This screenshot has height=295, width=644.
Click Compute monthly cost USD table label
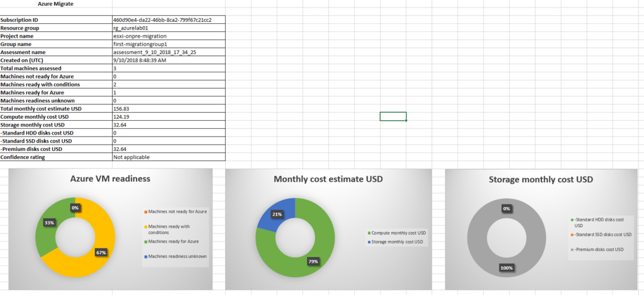tap(56, 117)
